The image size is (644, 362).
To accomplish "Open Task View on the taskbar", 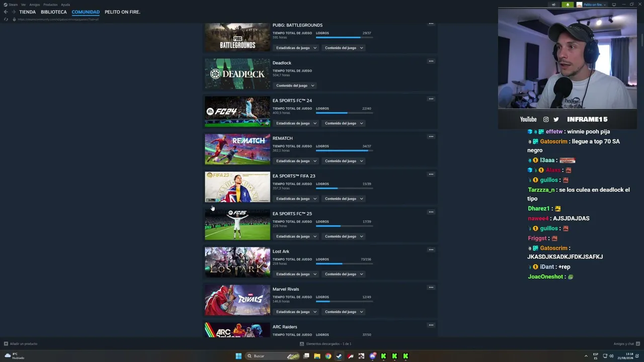I will [x=306, y=356].
